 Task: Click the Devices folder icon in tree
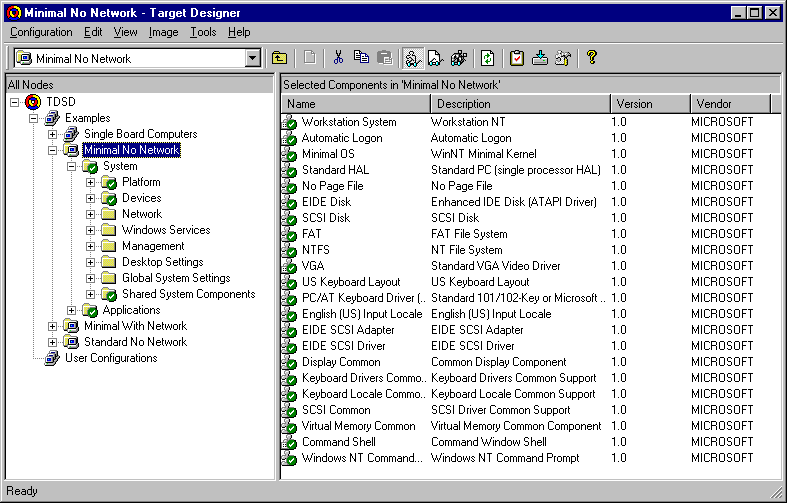(x=108, y=198)
